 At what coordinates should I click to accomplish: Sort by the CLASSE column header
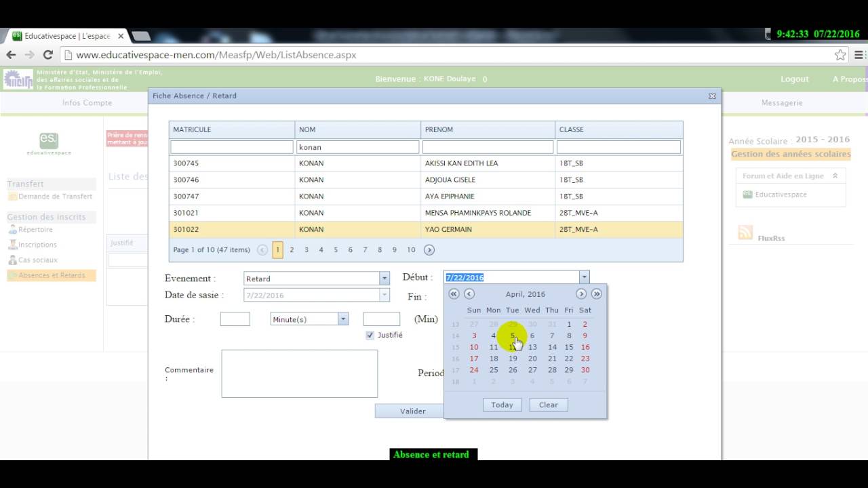click(x=619, y=129)
